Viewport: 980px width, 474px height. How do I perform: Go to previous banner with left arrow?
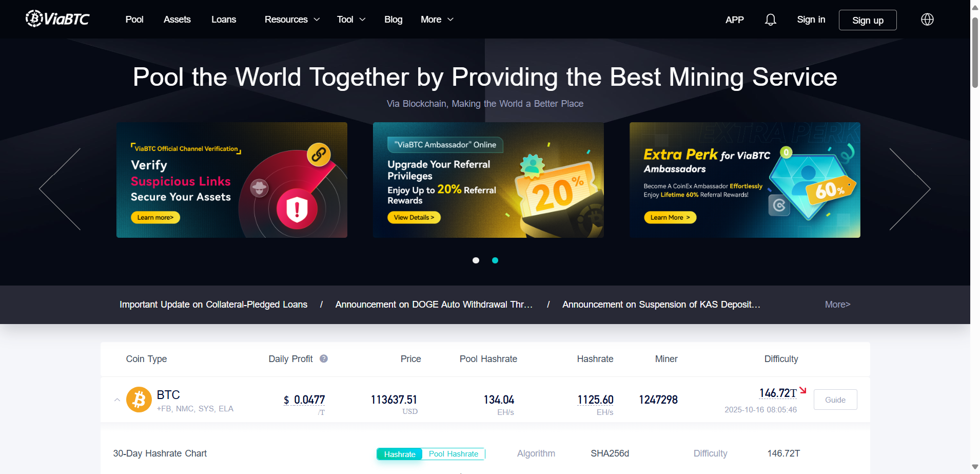60,189
